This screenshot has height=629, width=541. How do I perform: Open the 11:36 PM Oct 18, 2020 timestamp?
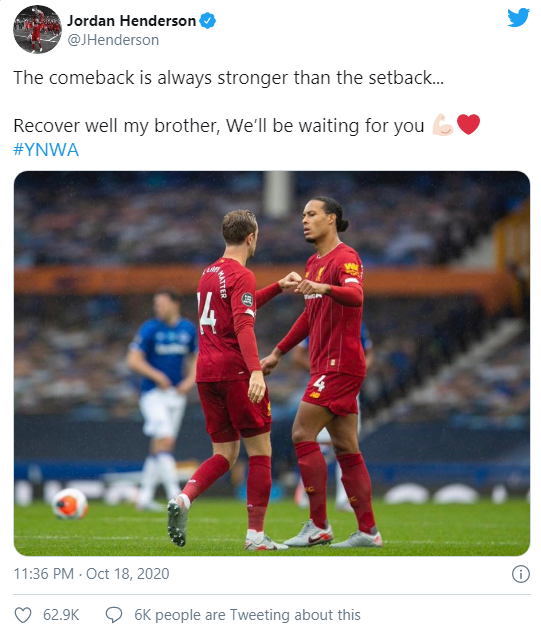91,574
